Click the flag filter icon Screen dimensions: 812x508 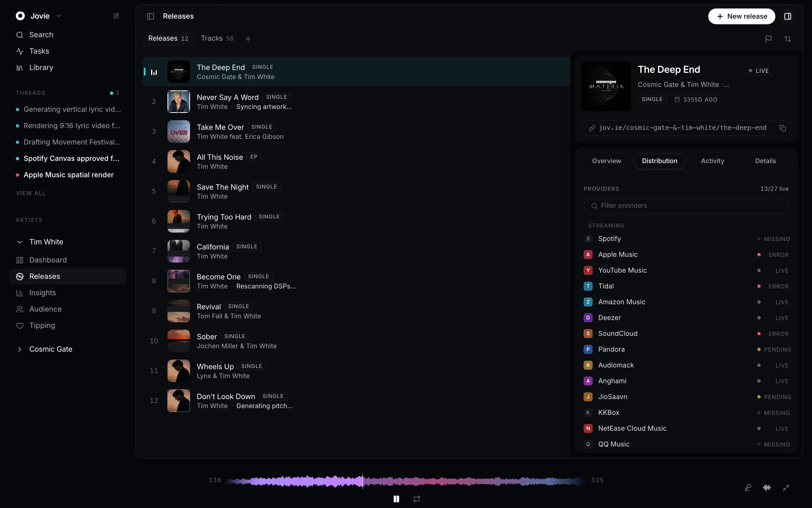tap(768, 39)
